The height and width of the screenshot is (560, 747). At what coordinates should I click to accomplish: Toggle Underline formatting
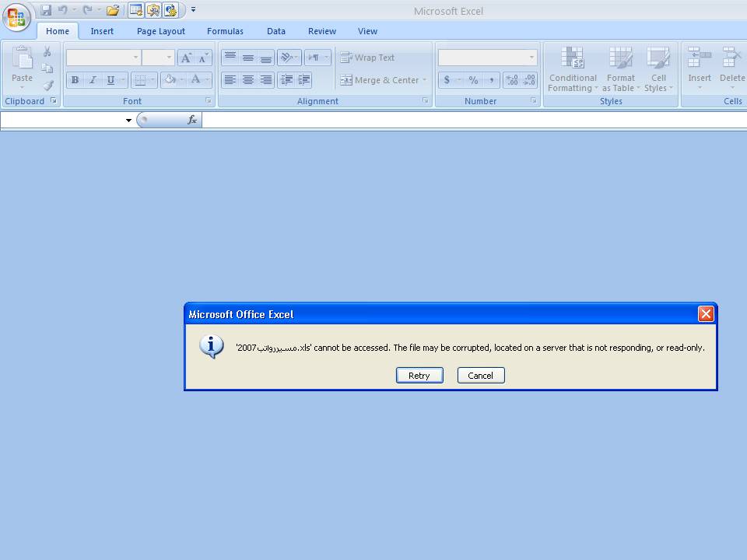pos(110,80)
